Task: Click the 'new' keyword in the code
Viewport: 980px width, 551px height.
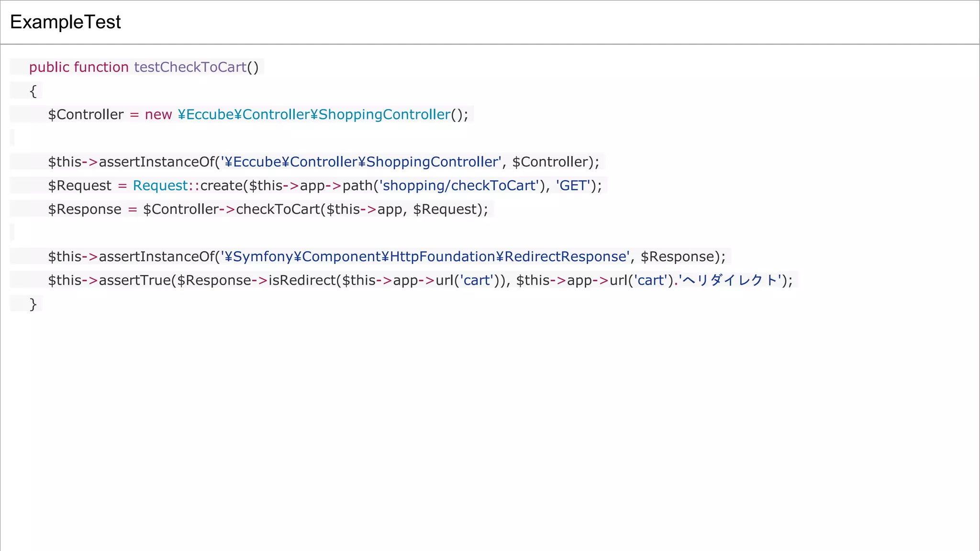Action: click(x=158, y=115)
